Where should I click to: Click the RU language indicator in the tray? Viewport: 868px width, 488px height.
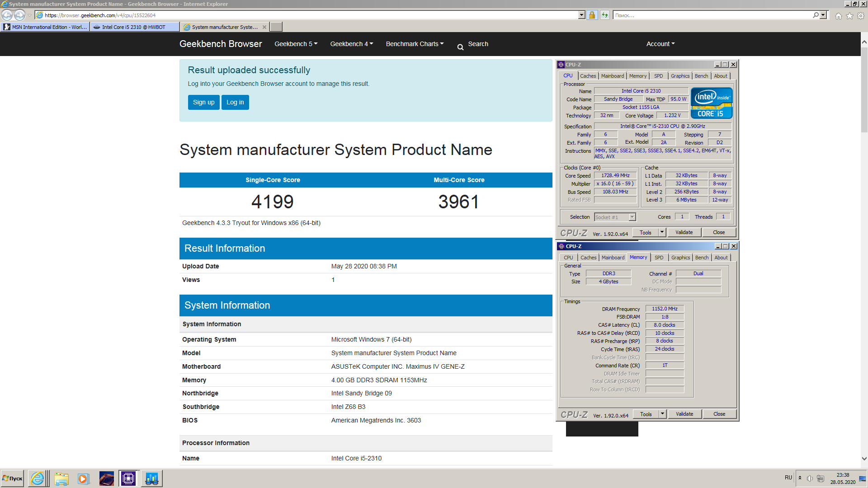[x=788, y=478]
